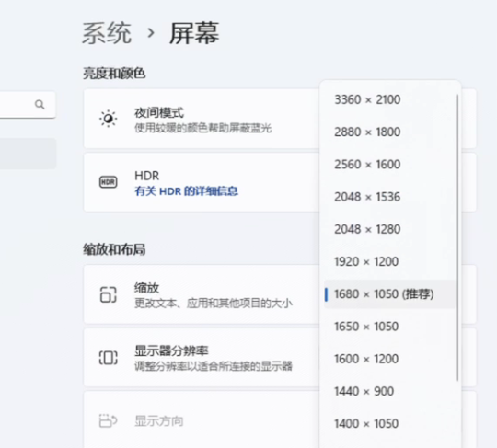Select 2880 × 1800 resolution
Viewport: 497px width, 448px height.
click(x=389, y=132)
